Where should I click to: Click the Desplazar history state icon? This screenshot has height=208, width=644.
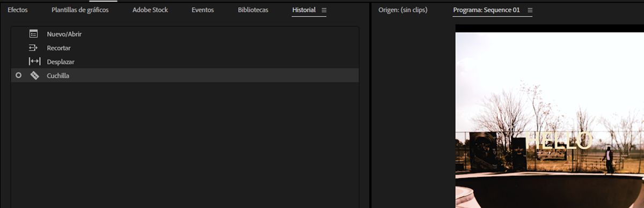(x=34, y=62)
